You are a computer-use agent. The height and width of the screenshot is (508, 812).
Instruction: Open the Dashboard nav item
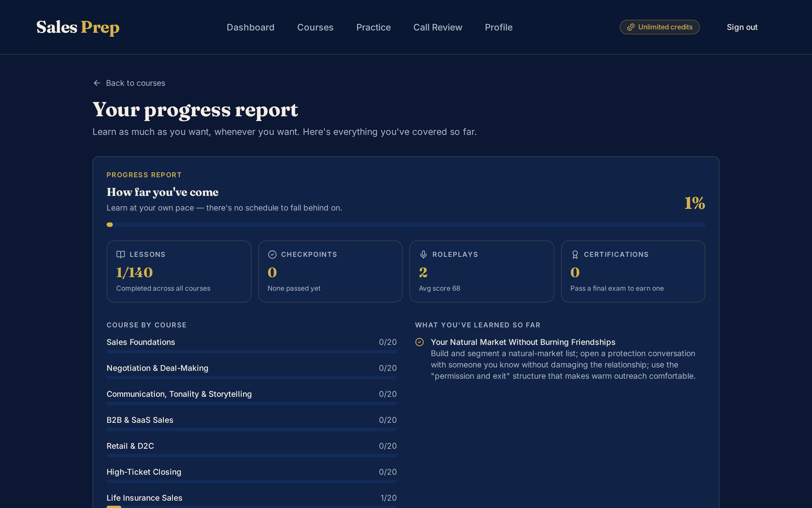(x=250, y=27)
